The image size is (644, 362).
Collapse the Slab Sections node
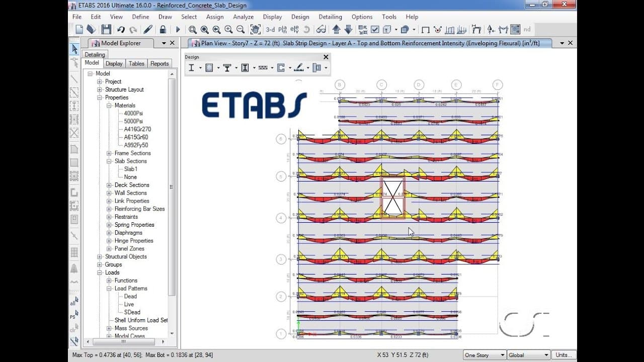point(109,161)
